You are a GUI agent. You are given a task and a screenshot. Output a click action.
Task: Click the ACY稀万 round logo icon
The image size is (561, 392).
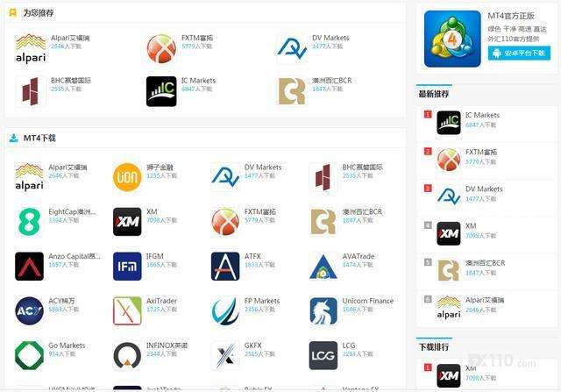(29, 311)
